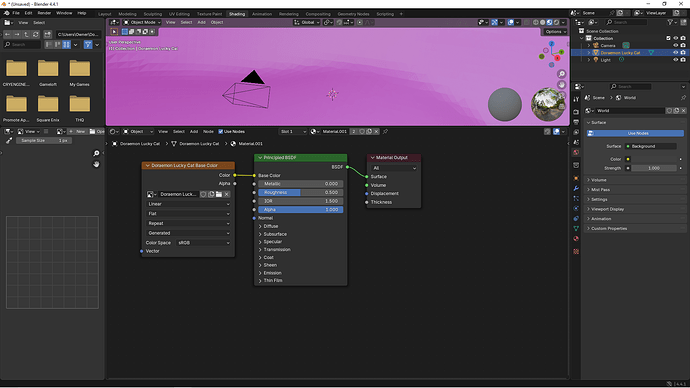This screenshot has height=388, width=690.
Task: Open viewport Options dropdown
Action: point(555,32)
